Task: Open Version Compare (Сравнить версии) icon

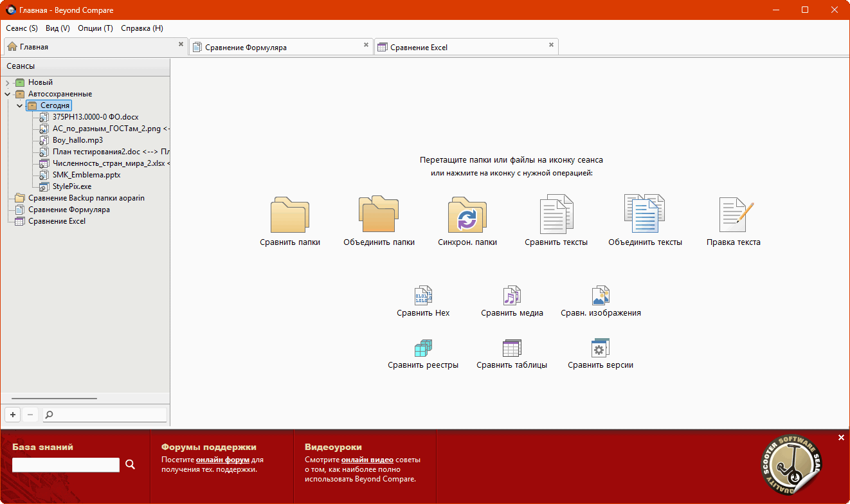Action: (x=601, y=348)
